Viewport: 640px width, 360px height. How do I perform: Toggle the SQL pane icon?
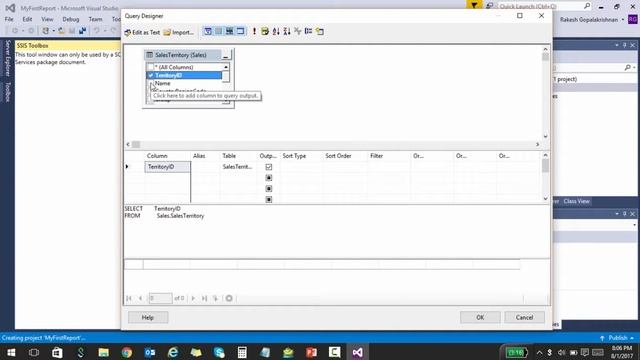[229, 31]
